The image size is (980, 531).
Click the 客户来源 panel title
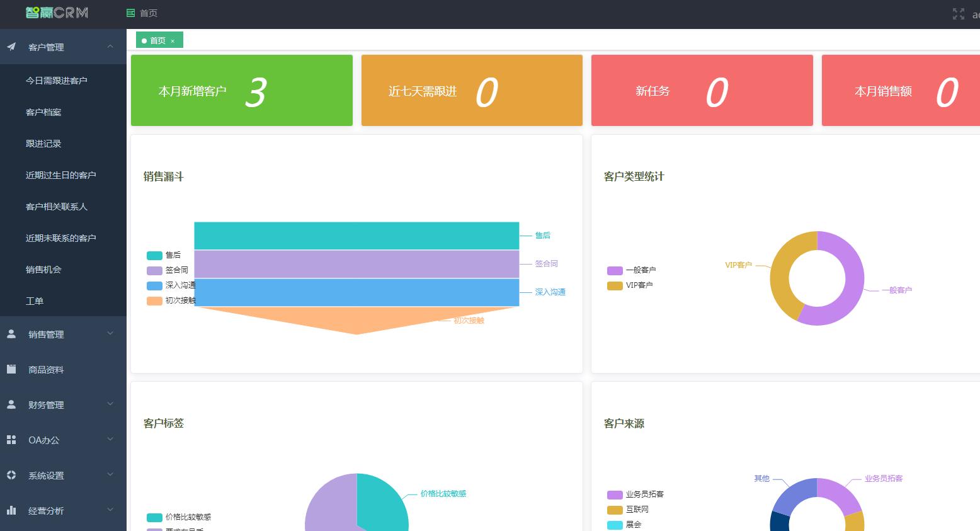[x=624, y=423]
